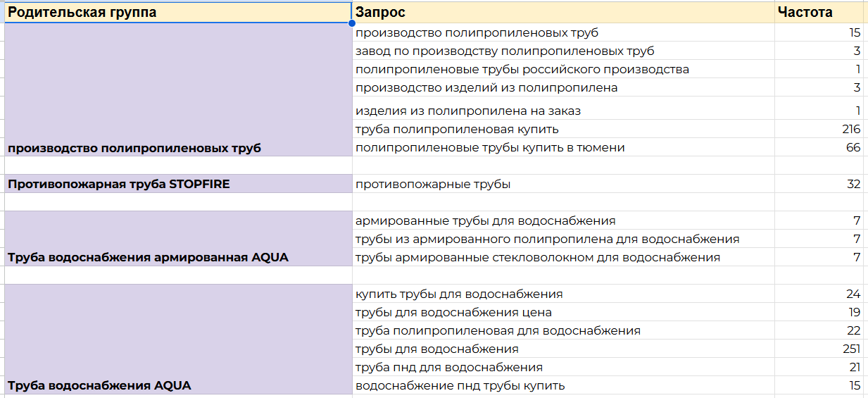The height and width of the screenshot is (398, 868).
Task: Select the 'Труба водоснабжения AQUA' group cell
Action: point(176,339)
